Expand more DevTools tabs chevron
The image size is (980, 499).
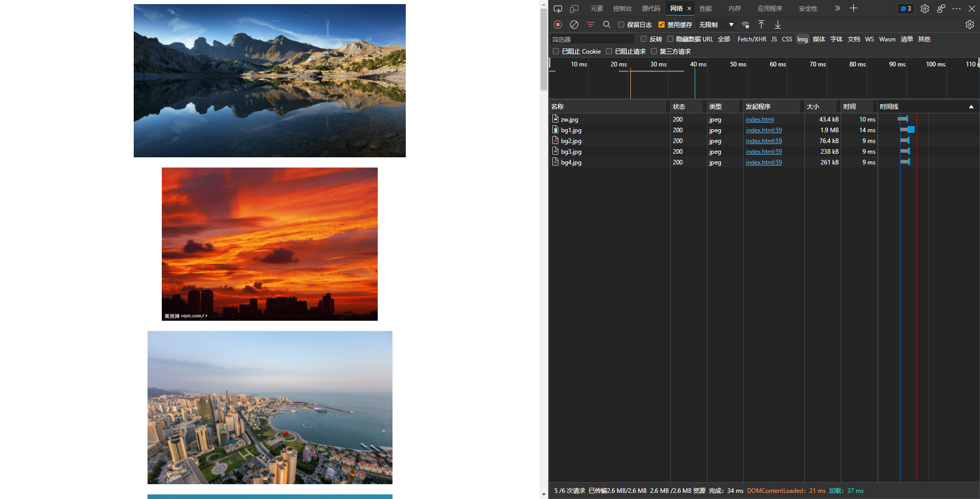click(838, 8)
